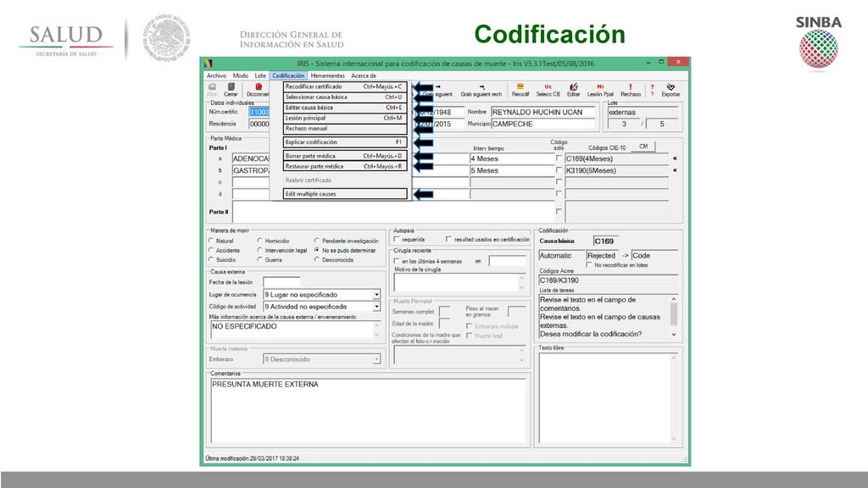Check No recodificar en lotes
The width and height of the screenshot is (868, 488).
(589, 265)
